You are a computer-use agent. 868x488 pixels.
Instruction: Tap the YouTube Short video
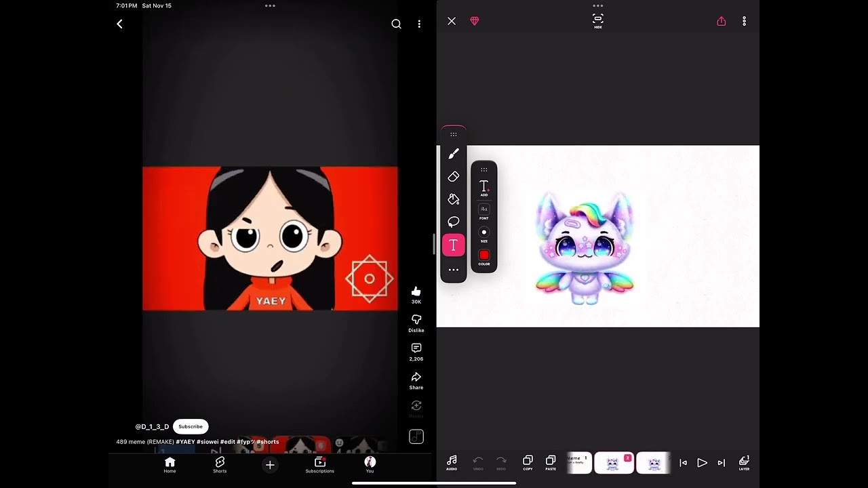click(270, 239)
